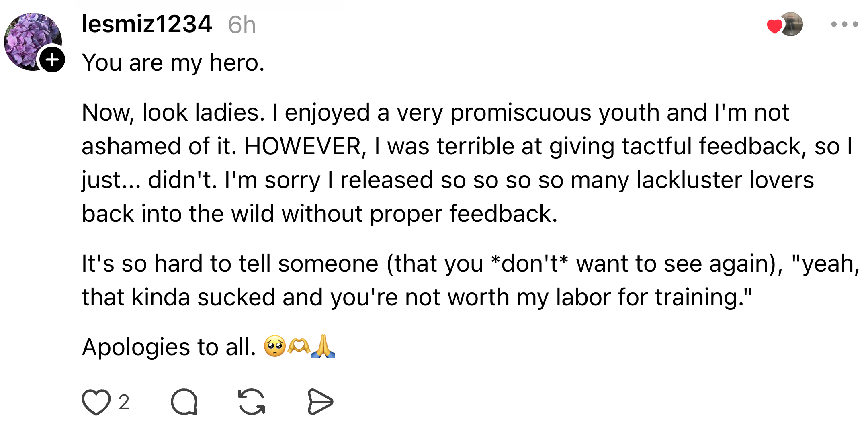Select the "You are my hero." line
868x421 pixels.
[173, 63]
